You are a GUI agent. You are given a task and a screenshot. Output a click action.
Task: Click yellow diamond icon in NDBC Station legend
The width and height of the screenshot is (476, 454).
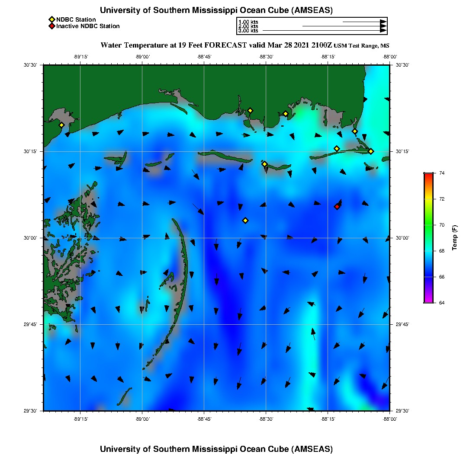[51, 19]
